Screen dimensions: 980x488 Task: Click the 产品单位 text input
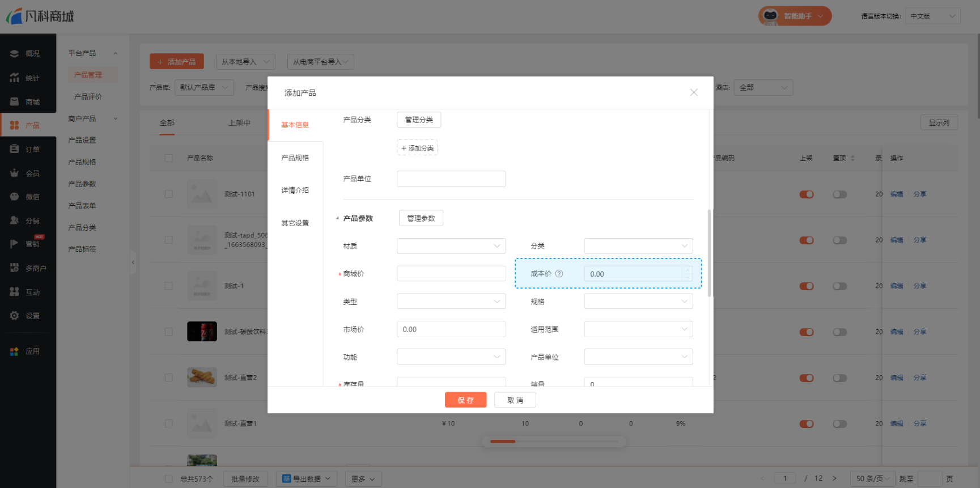(x=451, y=179)
